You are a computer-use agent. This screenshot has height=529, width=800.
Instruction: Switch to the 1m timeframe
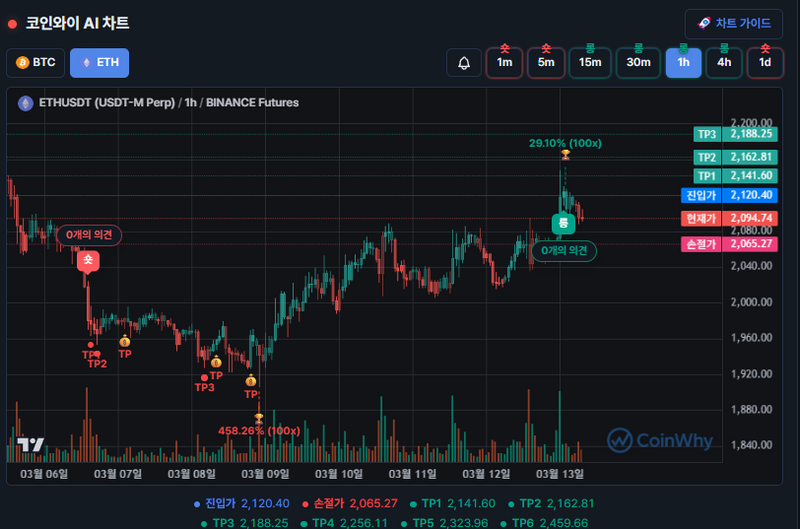pos(505,62)
